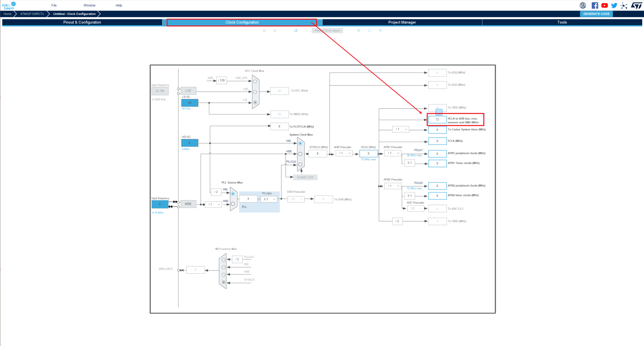Screen dimensions: 644x346
Task: Click the LSE oscillator block
Action: [x=188, y=91]
